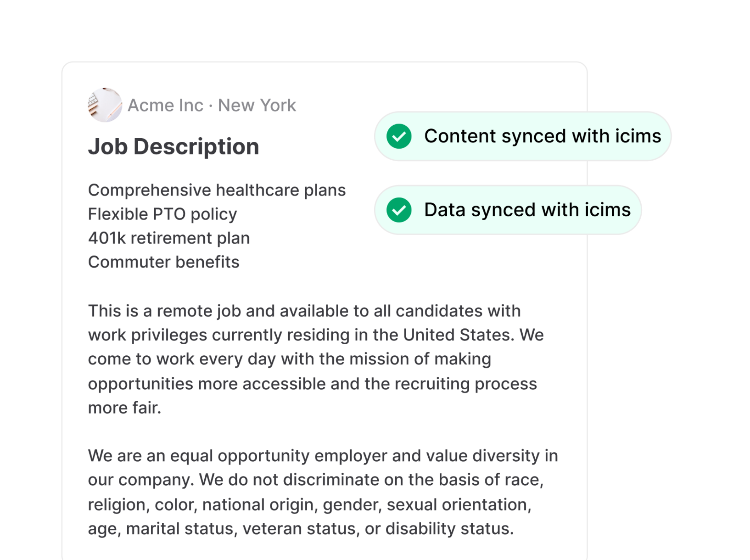Screen dimensions: 750x560
Task: Click 'Acme Inc' company name text
Action: pyautogui.click(x=165, y=105)
